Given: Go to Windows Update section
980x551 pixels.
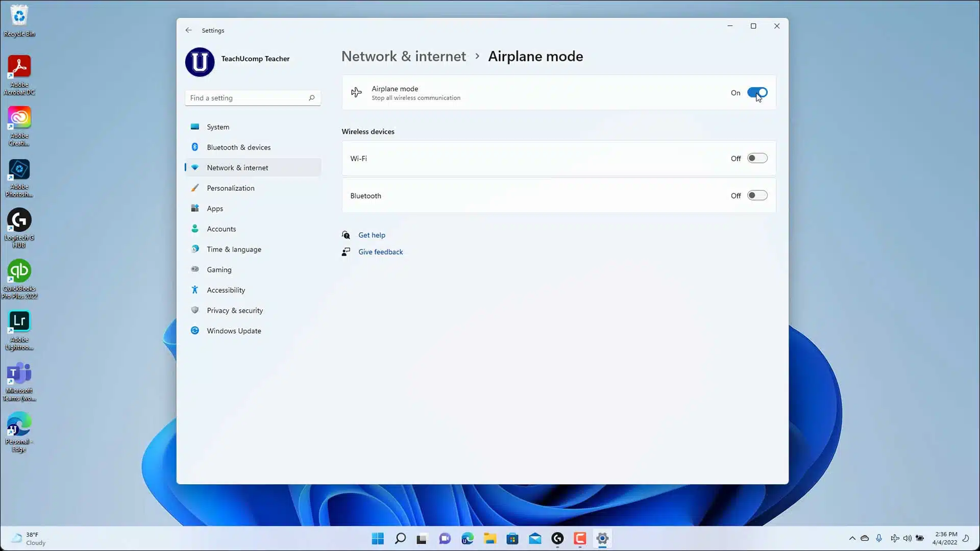Looking at the screenshot, I should tap(234, 331).
